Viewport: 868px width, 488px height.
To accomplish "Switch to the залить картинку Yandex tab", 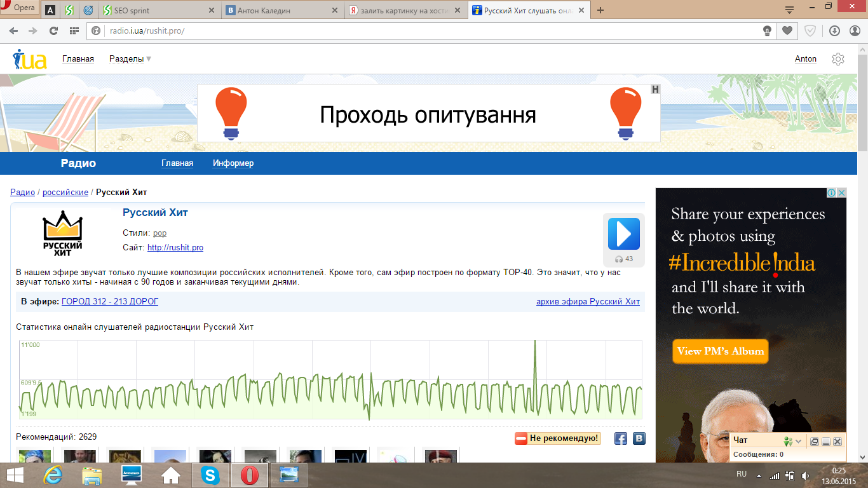I will 405,10.
